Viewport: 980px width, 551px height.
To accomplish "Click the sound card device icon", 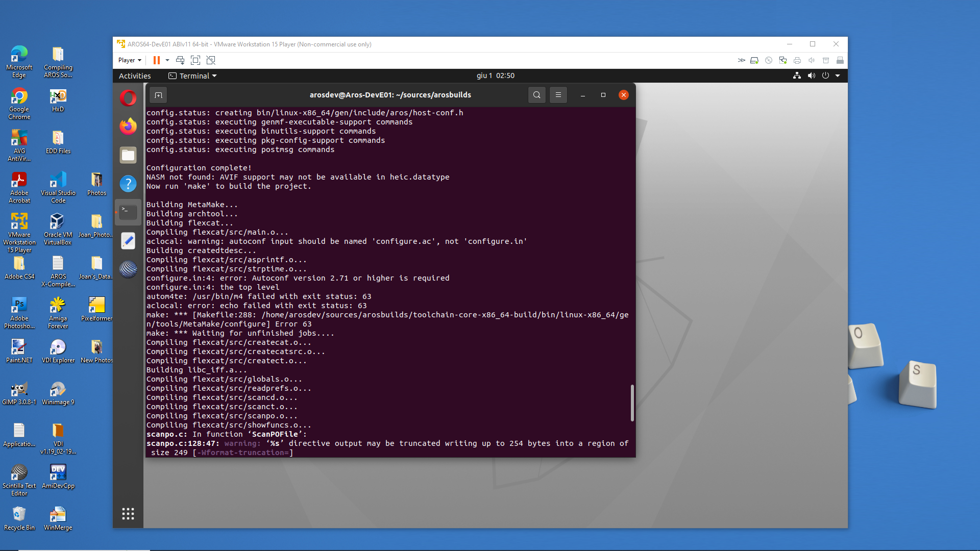I will 812,60.
